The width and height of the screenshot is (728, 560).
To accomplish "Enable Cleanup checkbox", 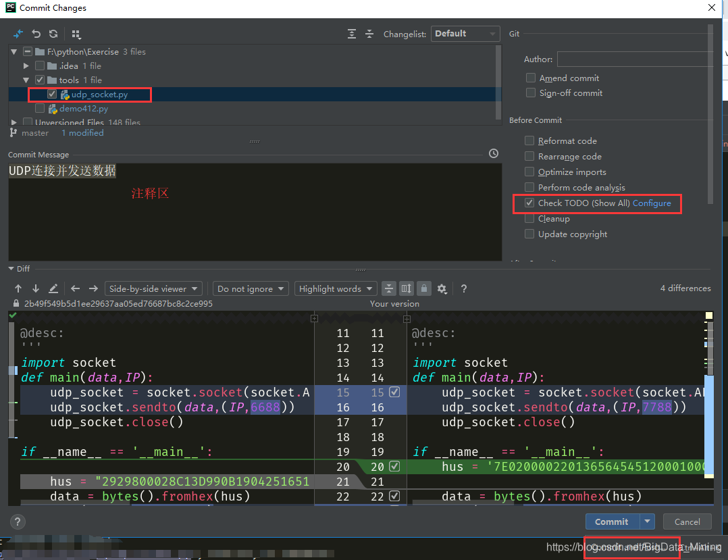I will tap(529, 218).
